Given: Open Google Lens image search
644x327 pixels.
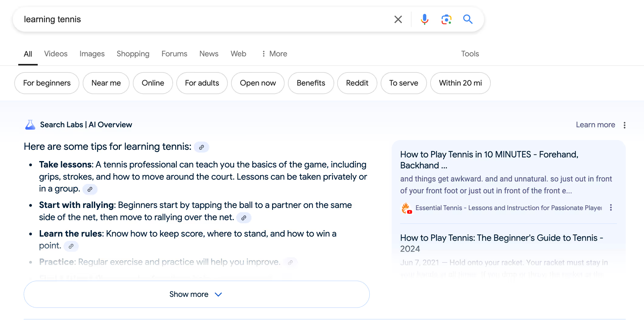Looking at the screenshot, I should pyautogui.click(x=446, y=19).
